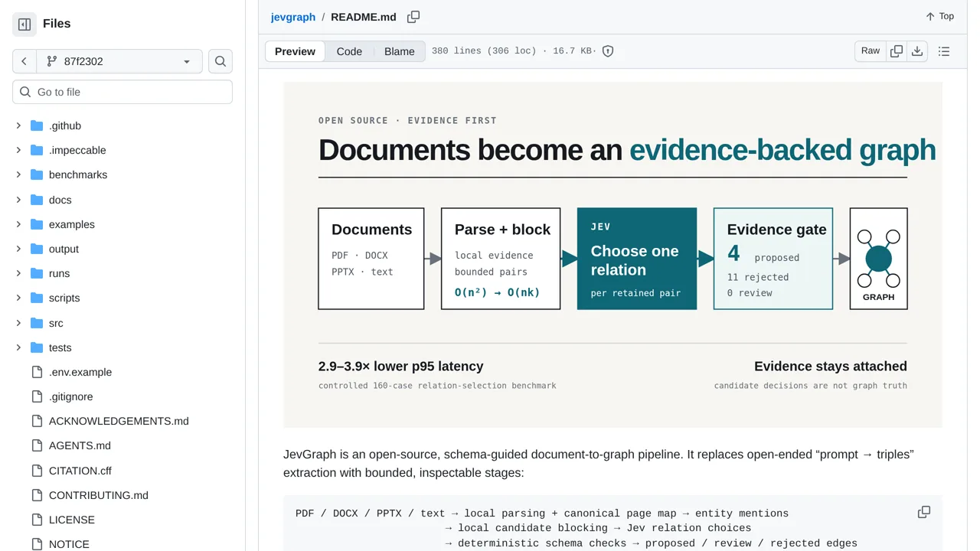Expand the scripts folder chevron
Screen dimensions: 980x551
[x=18, y=298]
